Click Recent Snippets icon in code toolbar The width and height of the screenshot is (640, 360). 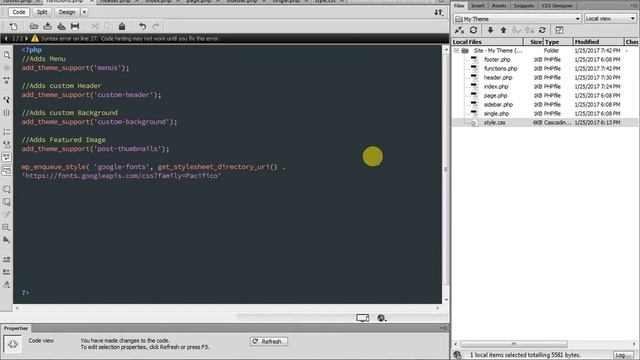[x=7, y=227]
